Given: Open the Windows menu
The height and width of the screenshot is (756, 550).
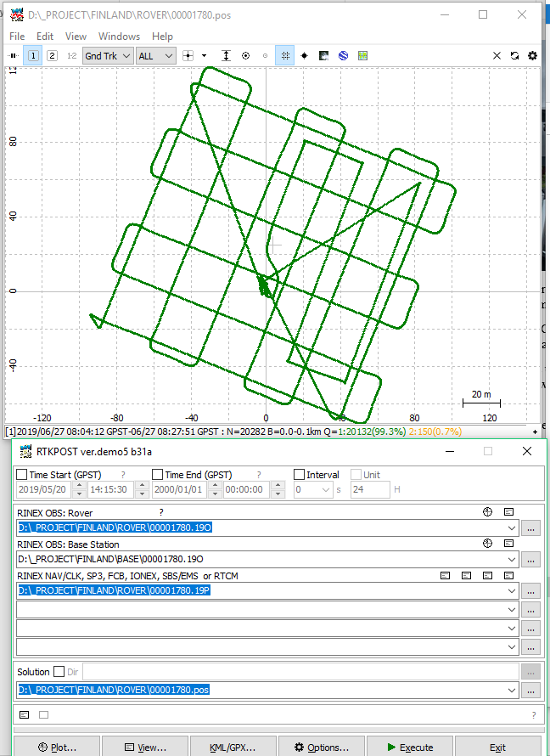Looking at the screenshot, I should (x=119, y=37).
